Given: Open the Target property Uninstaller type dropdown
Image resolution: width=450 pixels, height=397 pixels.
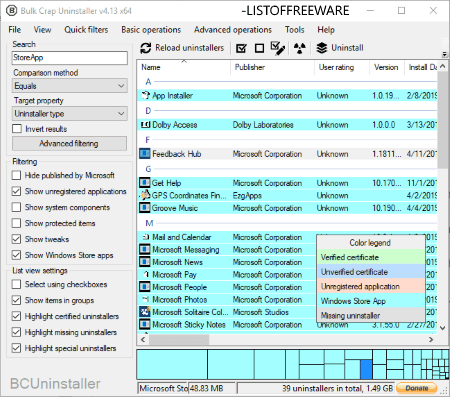Looking at the screenshot, I should 70,114.
